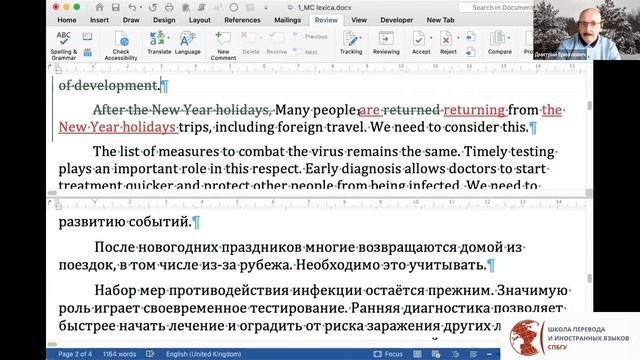Screen dimensions: 640x360
Task: Open the Word Count icon in Review ribbon
Action: click(x=87, y=52)
